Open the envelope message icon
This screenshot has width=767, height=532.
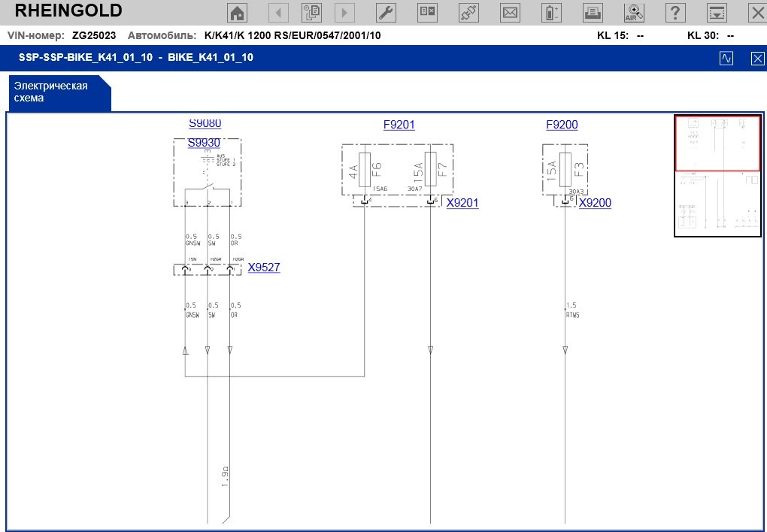pyautogui.click(x=511, y=13)
